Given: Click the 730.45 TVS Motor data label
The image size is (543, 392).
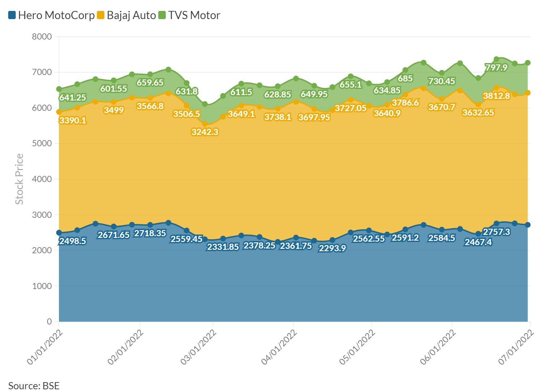Looking at the screenshot, I should click(442, 81).
